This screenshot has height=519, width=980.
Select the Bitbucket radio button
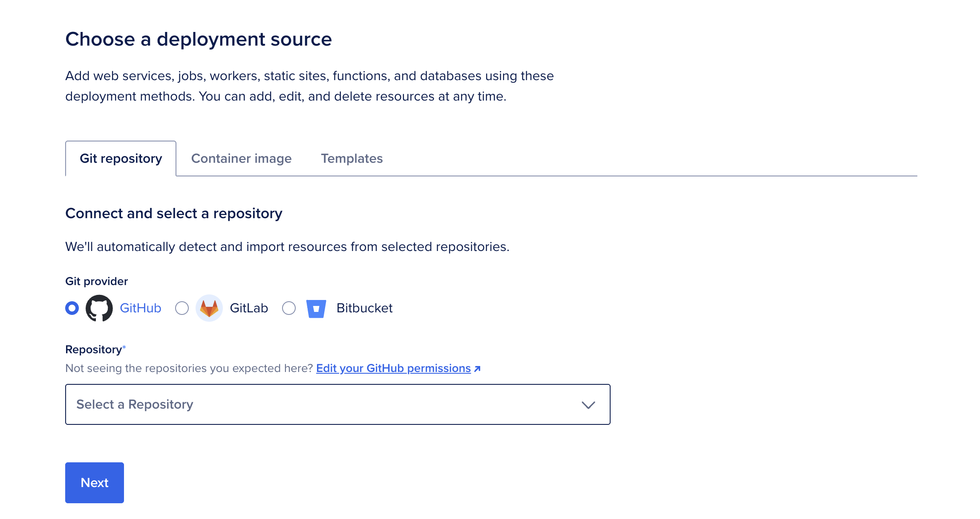click(289, 308)
